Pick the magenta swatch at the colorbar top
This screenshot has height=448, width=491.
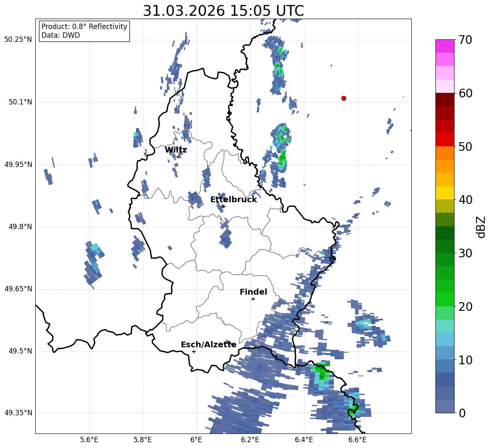pos(445,46)
